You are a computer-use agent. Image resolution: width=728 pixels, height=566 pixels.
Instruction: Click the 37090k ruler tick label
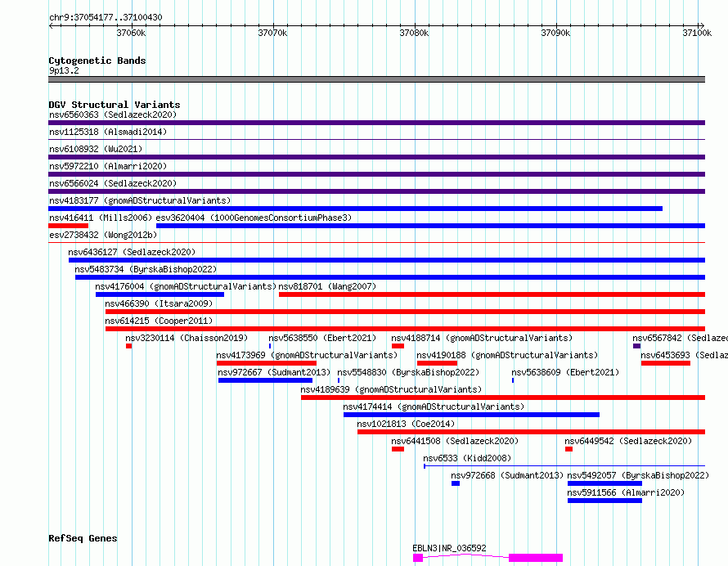[555, 33]
